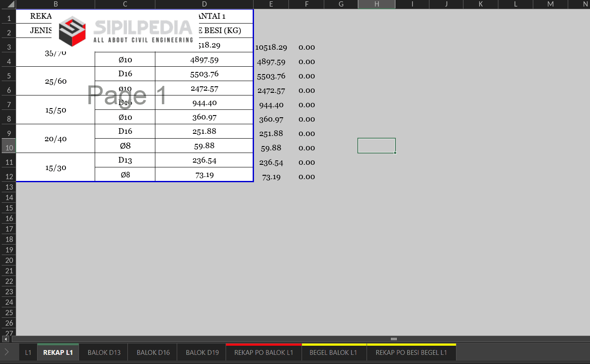Select column H by its header
This screenshot has width=590, height=364.
pyautogui.click(x=376, y=4)
